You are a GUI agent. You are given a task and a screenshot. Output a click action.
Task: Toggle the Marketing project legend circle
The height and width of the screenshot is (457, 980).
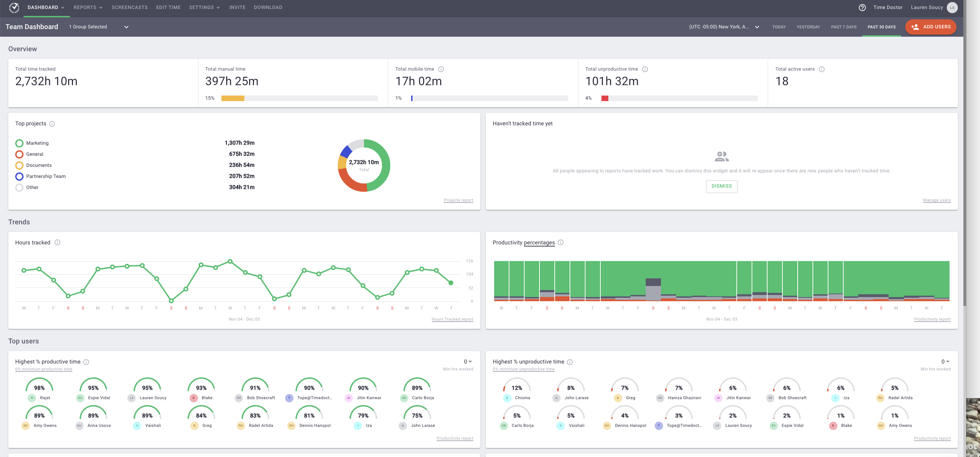click(19, 143)
